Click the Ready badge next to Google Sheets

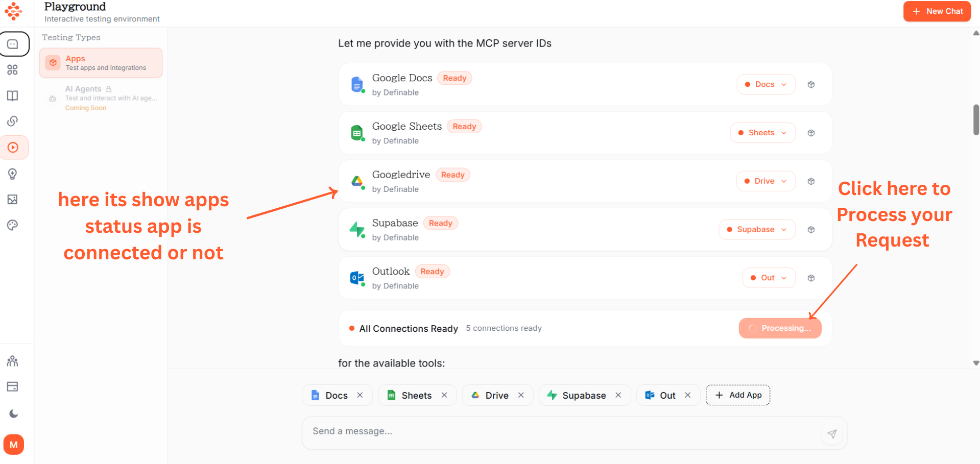pyautogui.click(x=464, y=127)
